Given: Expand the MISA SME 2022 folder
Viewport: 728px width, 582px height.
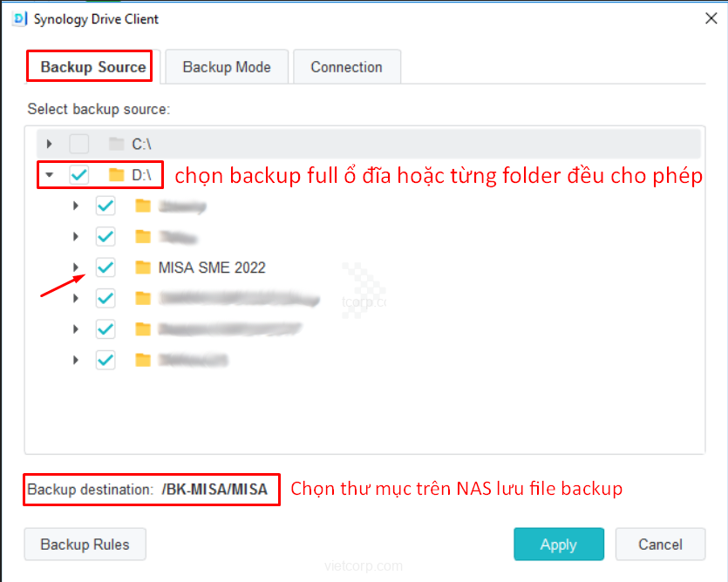Looking at the screenshot, I should click(76, 267).
